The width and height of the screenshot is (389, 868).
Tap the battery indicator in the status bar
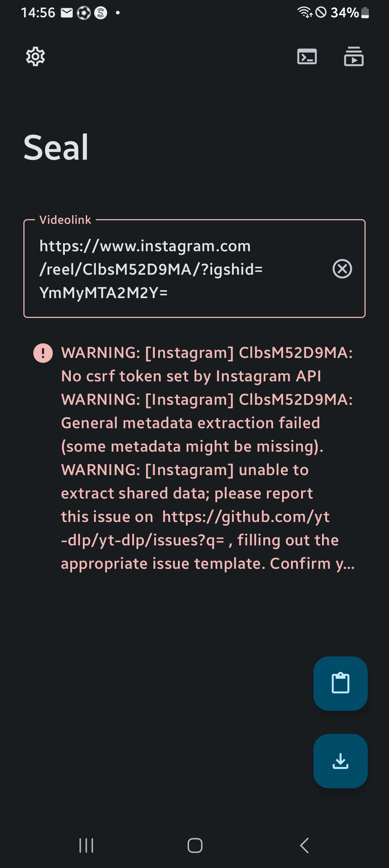click(364, 13)
